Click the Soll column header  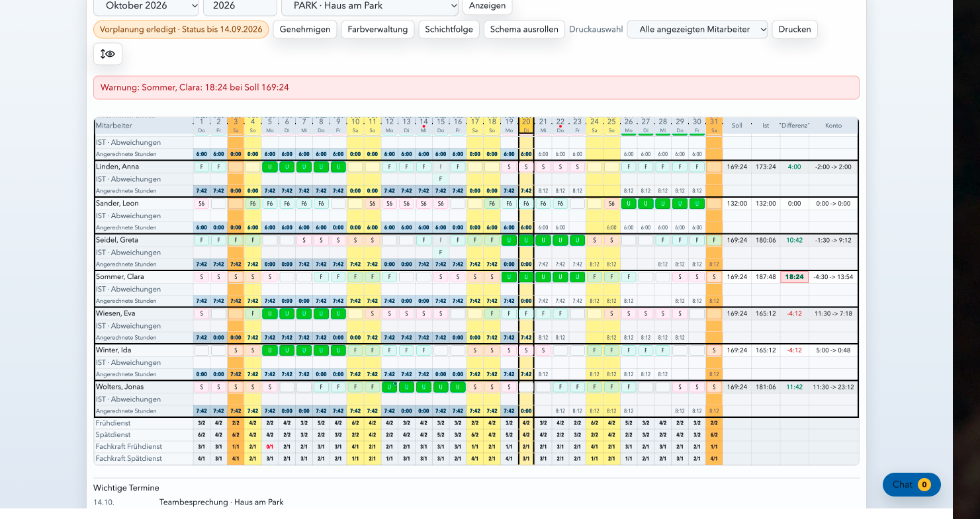pos(736,125)
